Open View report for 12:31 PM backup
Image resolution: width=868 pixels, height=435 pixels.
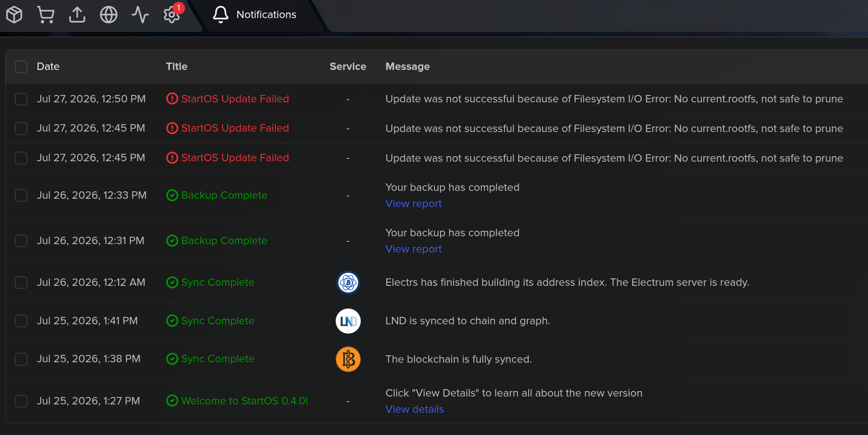pos(414,249)
